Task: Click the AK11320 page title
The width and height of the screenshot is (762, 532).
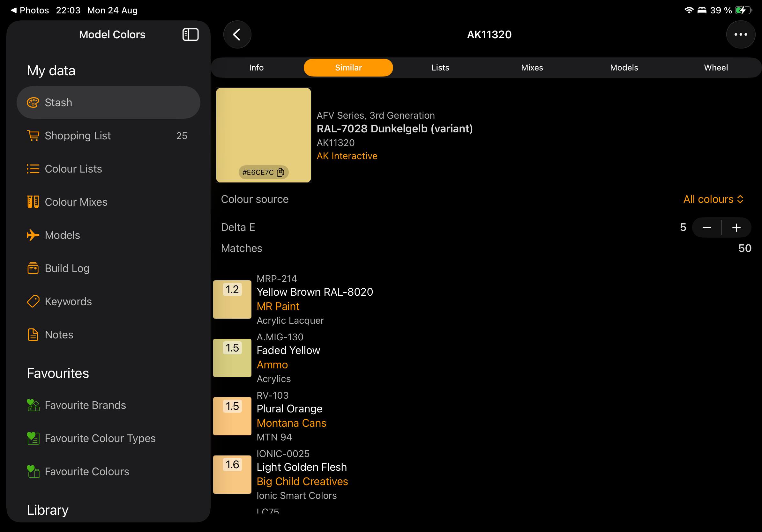Action: tap(489, 34)
